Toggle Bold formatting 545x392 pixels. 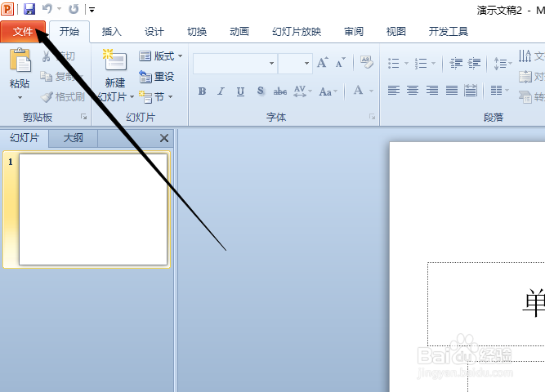point(202,91)
